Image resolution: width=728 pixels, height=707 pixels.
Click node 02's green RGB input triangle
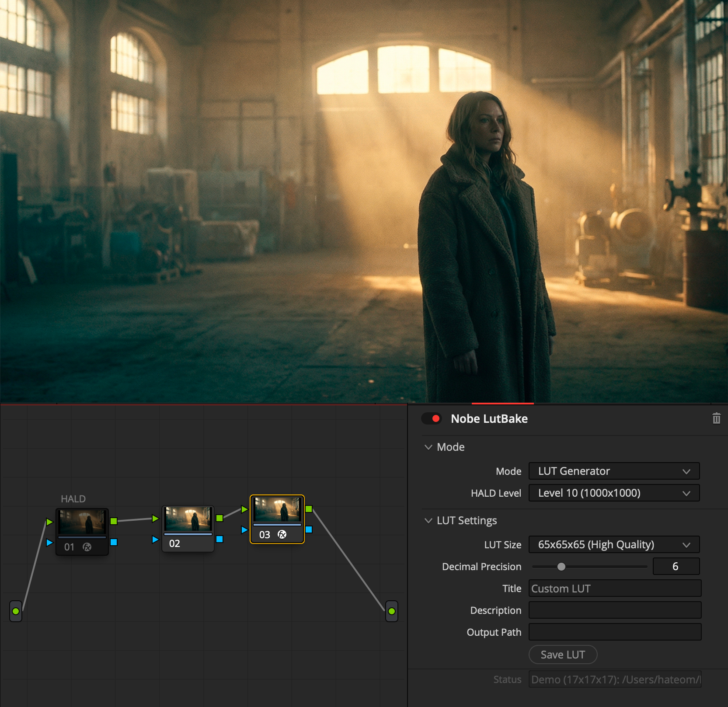click(x=155, y=519)
